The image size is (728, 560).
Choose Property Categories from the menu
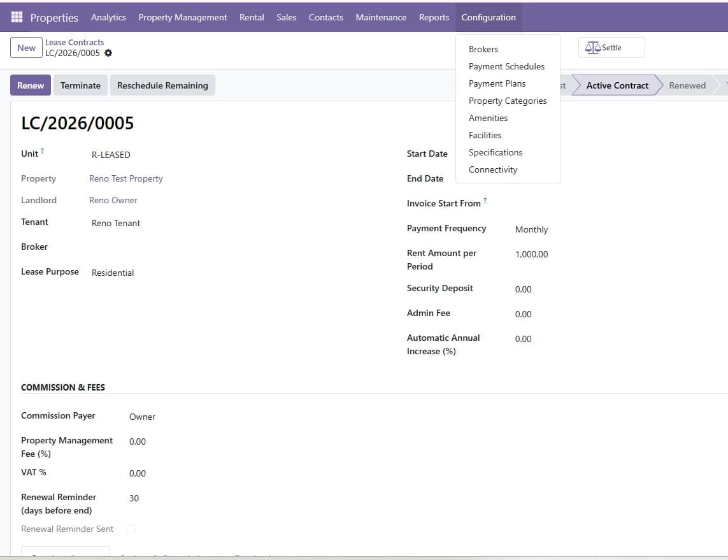coord(508,101)
